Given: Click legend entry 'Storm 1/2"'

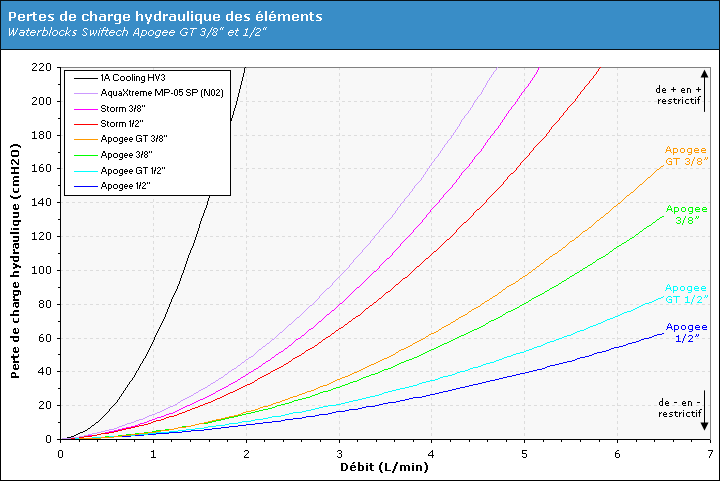Looking at the screenshot, I should 122,124.
